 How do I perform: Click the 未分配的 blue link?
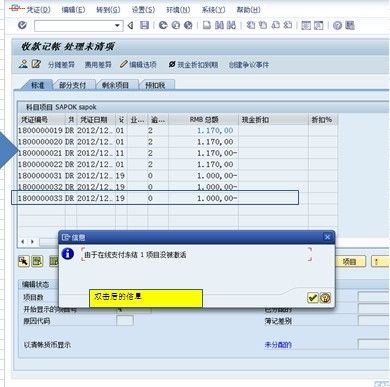point(278,345)
